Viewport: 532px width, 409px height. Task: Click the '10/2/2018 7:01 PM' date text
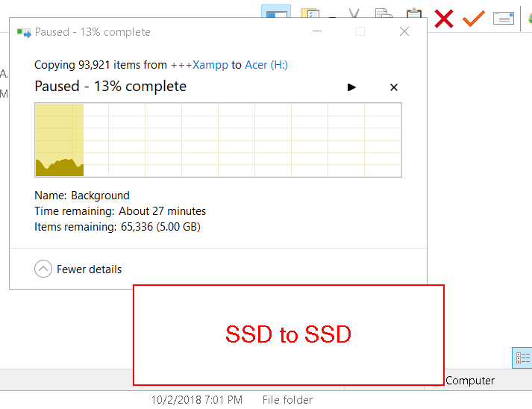point(197,400)
